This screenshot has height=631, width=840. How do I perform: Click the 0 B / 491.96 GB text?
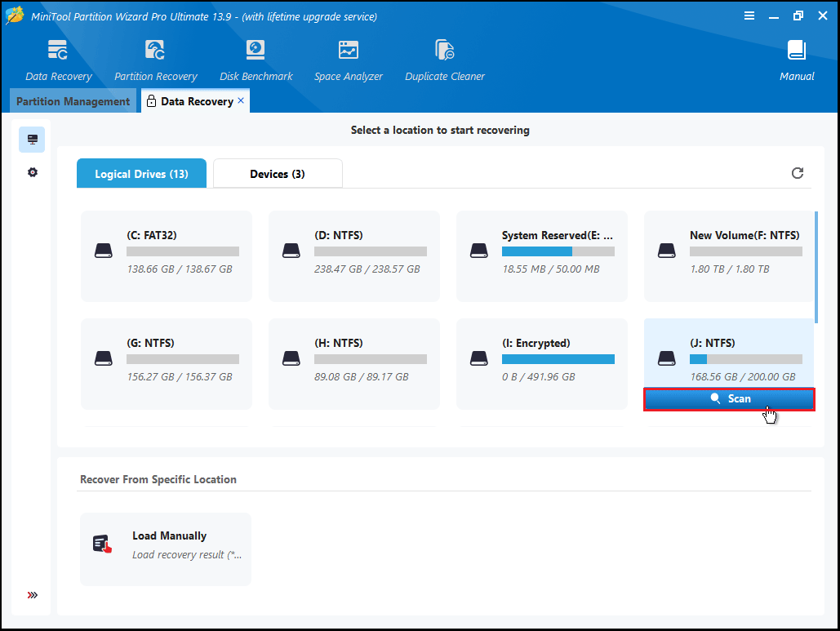(539, 376)
